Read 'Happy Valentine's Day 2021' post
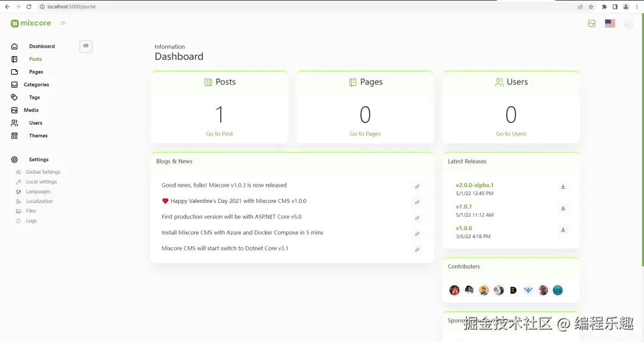The image size is (644, 342). point(234,201)
